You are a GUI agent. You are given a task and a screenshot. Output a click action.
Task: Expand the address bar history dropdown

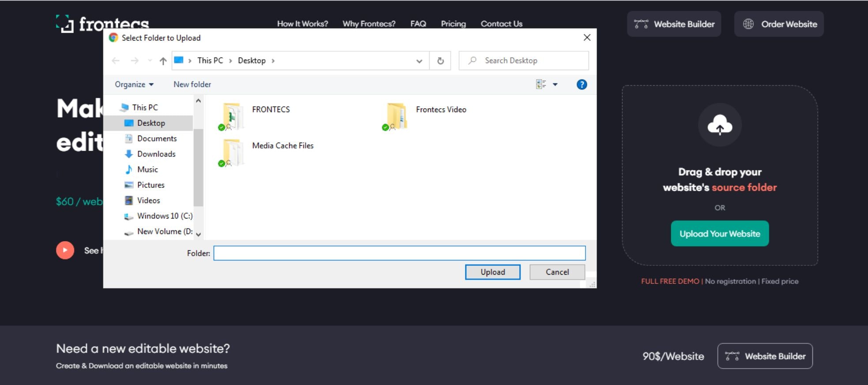(x=419, y=61)
